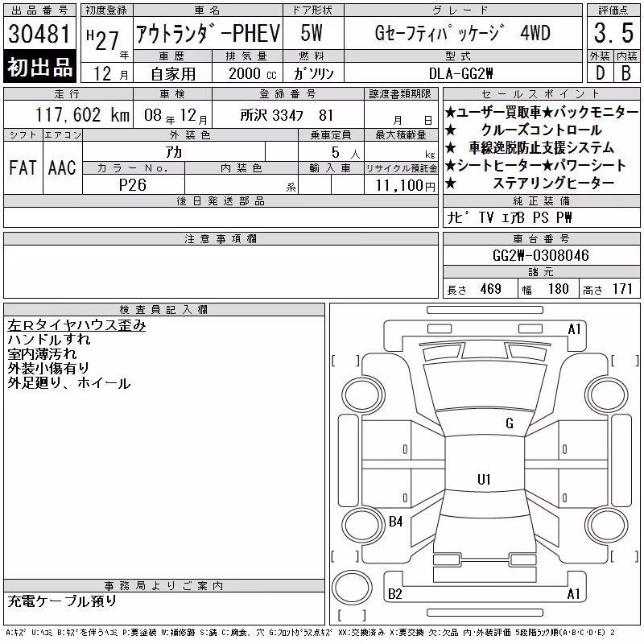
Task: Click inspector note 外装小傷有り
Action: pos(48,368)
